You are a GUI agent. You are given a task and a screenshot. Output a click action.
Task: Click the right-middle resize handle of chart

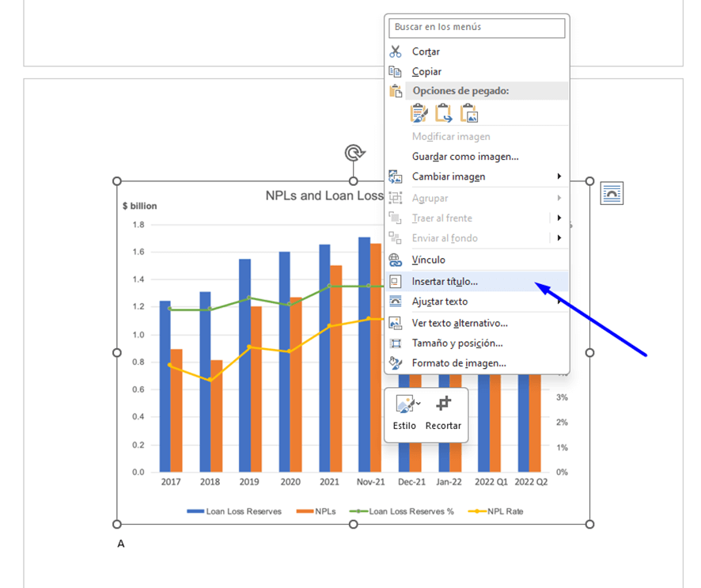click(589, 353)
